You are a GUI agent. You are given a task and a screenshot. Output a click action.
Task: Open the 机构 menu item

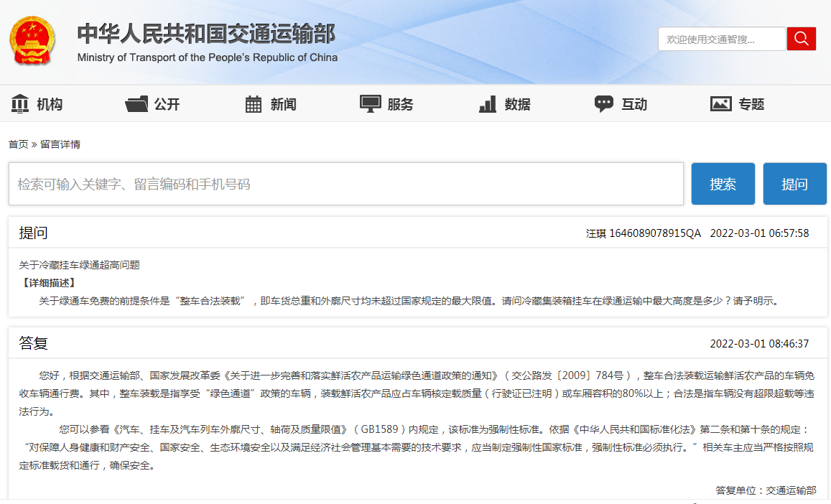50,105
